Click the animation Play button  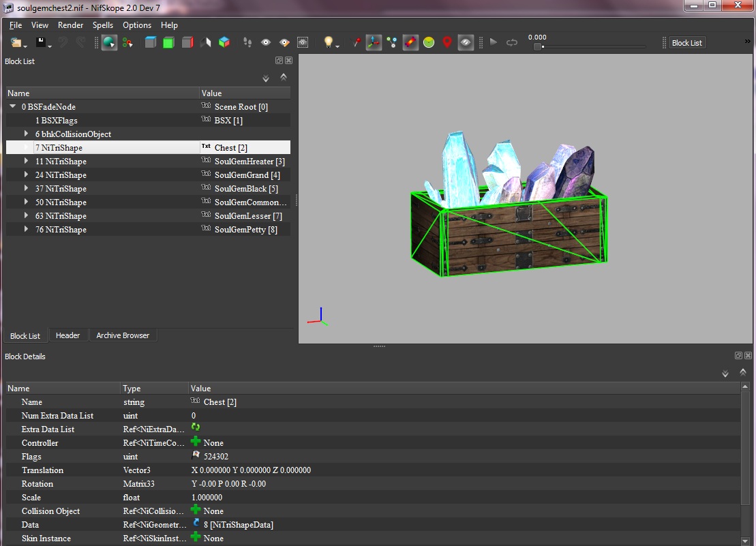coord(494,42)
